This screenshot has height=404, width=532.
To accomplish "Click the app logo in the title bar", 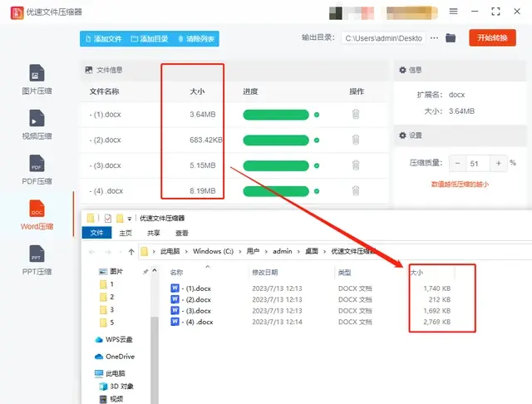I will click(17, 12).
